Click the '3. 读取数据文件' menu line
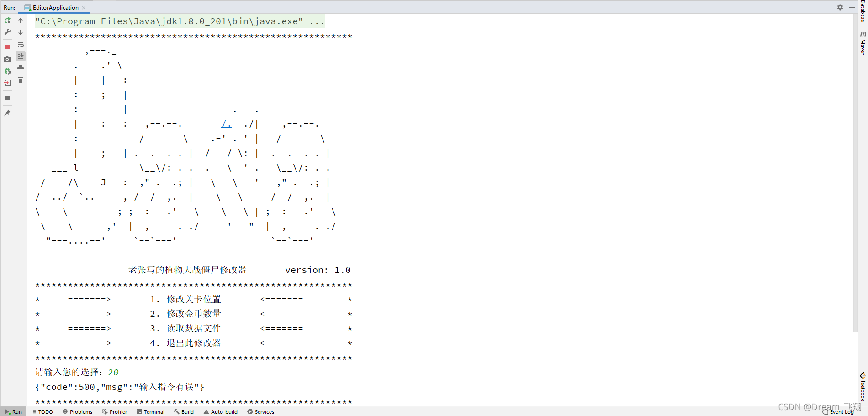The width and height of the screenshot is (868, 416). (185, 328)
